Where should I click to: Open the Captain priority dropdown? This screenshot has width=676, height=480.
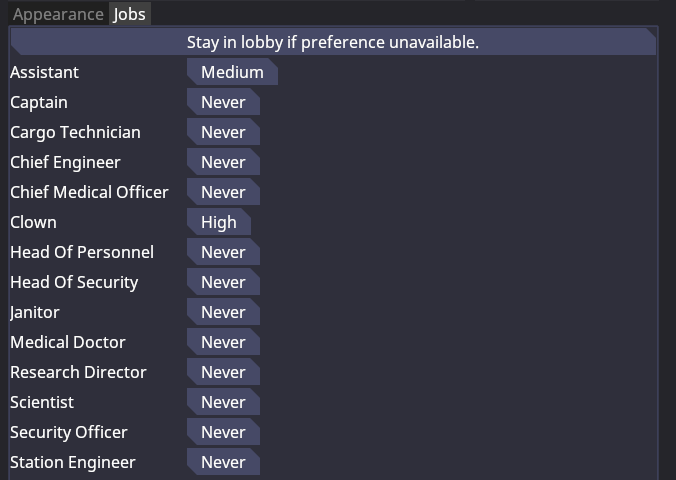click(x=223, y=102)
